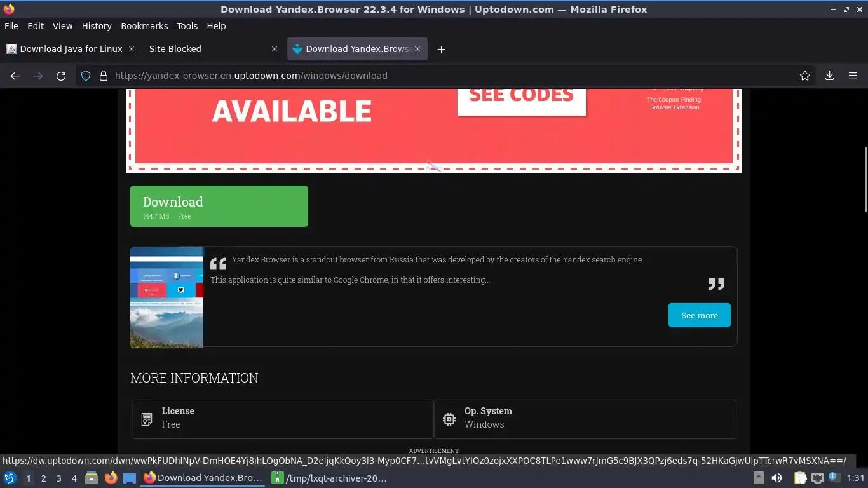Image resolution: width=868 pixels, height=488 pixels.
Task: Open the History menu
Action: pos(97,26)
